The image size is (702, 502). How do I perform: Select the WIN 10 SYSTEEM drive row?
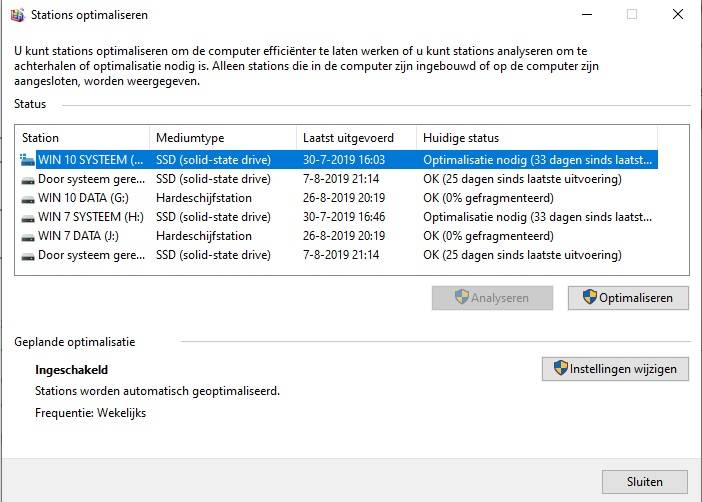coord(338,160)
